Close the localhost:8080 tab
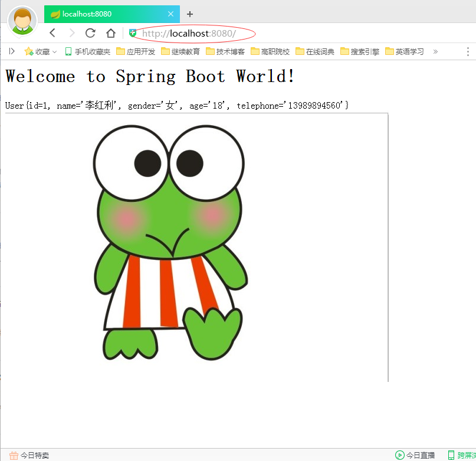Image resolution: width=476 pixels, height=461 pixels. coord(170,14)
